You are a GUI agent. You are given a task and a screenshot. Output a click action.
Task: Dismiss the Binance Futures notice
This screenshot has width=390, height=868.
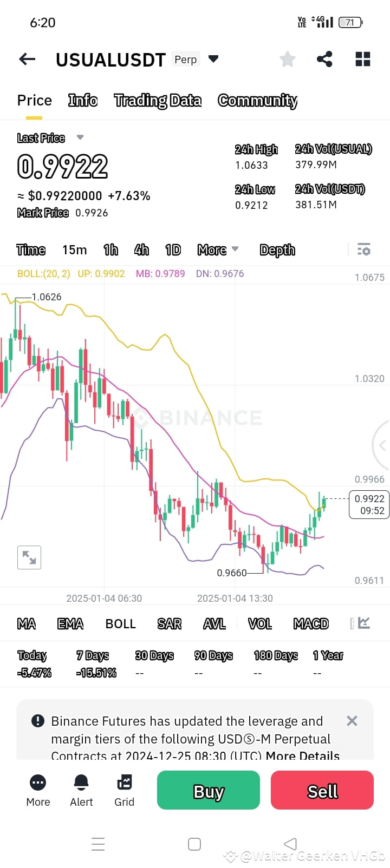coord(352,721)
